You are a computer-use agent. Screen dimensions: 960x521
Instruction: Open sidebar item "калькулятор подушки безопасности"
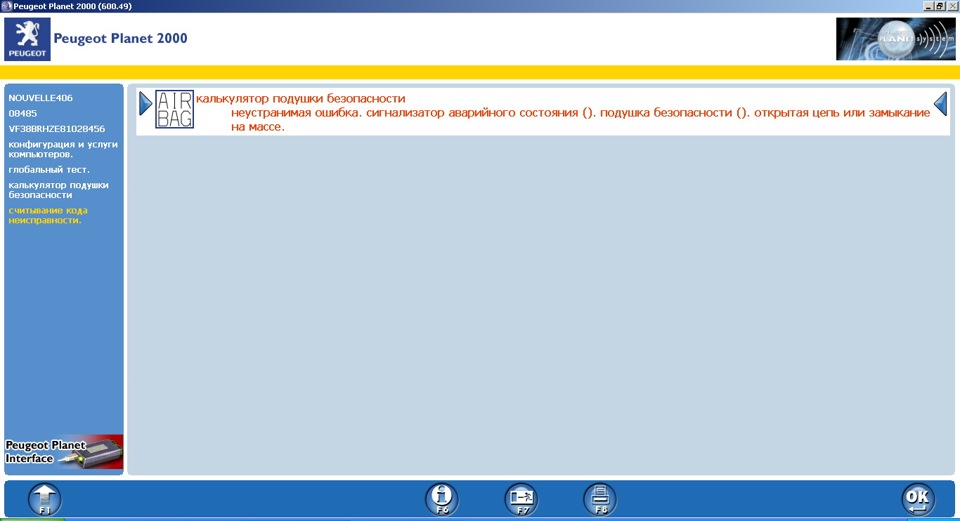[x=59, y=190]
